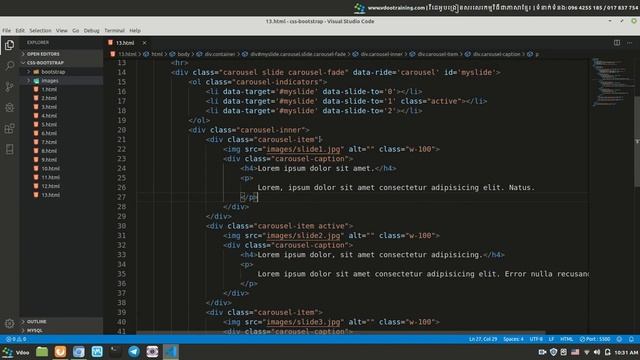Click the div.carousel-caption breadcrumb segment
The height and width of the screenshot is (360, 640).
[496, 54]
